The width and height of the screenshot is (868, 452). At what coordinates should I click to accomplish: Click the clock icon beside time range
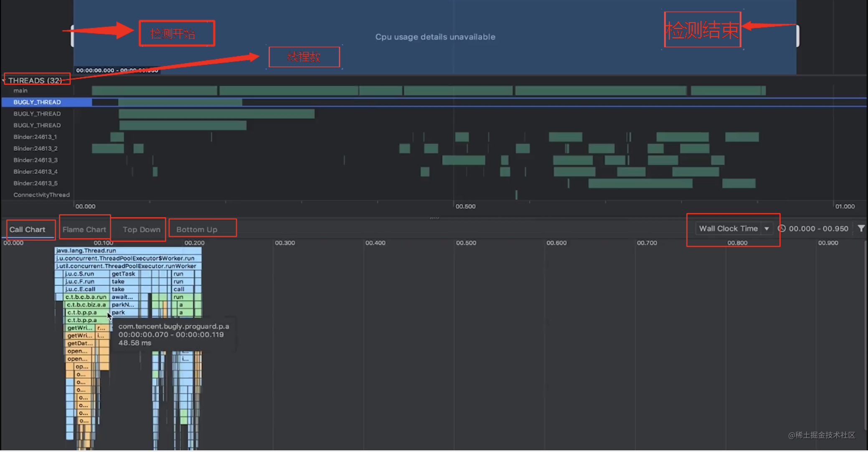pyautogui.click(x=782, y=229)
